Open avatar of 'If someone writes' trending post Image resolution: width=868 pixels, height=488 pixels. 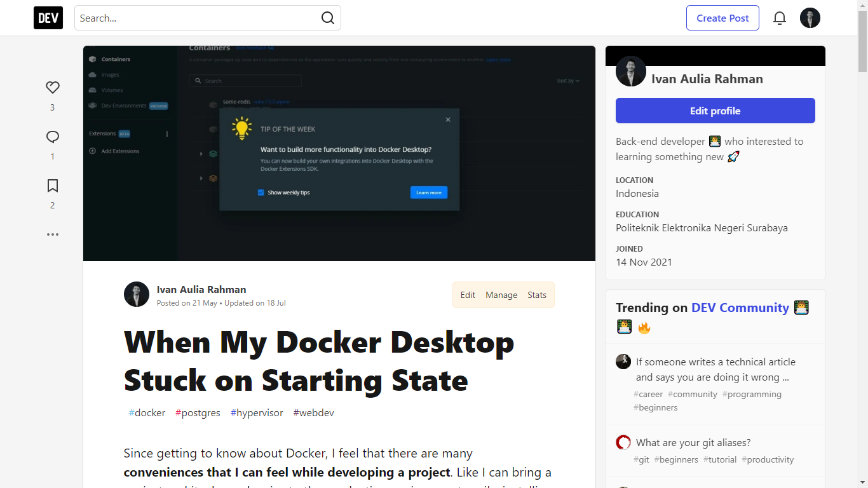coord(623,362)
